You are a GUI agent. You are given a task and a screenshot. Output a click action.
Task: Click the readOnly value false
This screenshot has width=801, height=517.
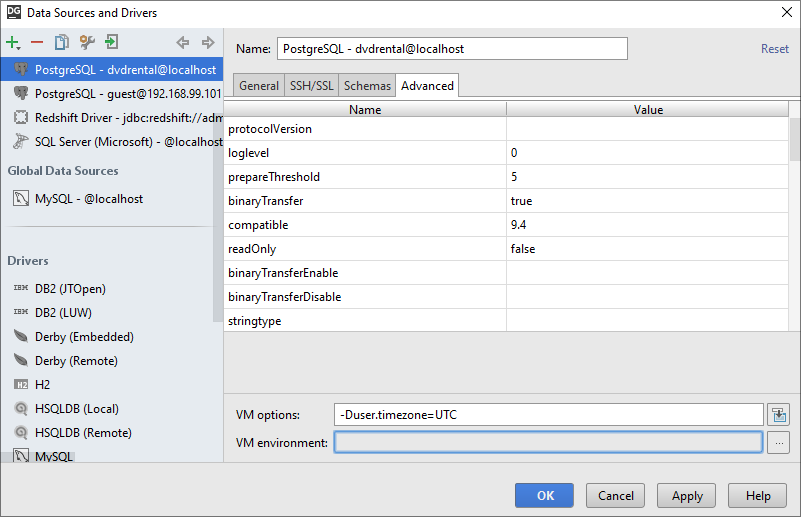(647, 249)
